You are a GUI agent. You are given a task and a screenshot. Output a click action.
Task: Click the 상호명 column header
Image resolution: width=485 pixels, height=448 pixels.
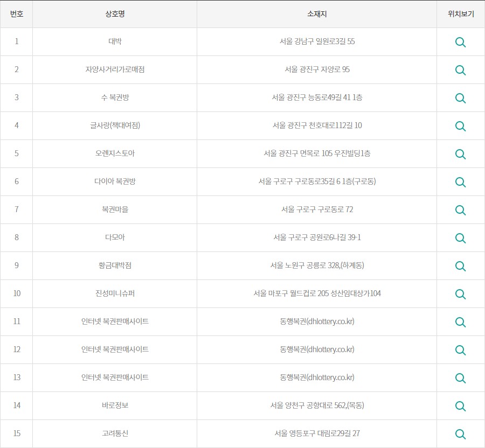tap(115, 14)
